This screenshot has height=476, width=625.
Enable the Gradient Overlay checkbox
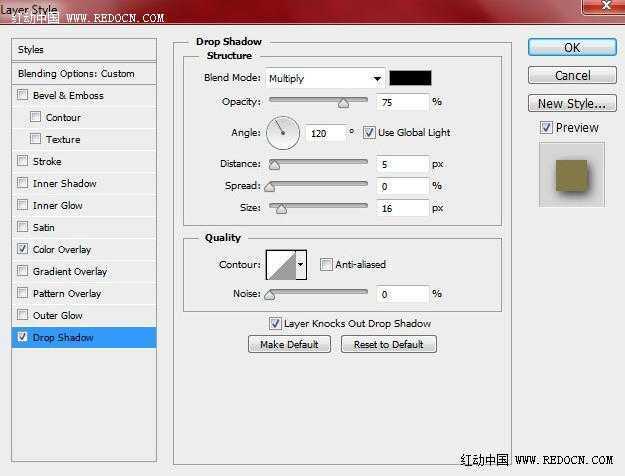pos(23,271)
